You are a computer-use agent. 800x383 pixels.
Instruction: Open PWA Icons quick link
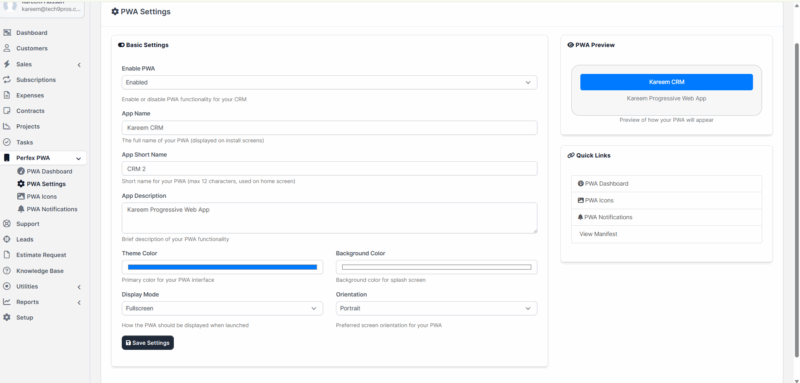click(666, 200)
